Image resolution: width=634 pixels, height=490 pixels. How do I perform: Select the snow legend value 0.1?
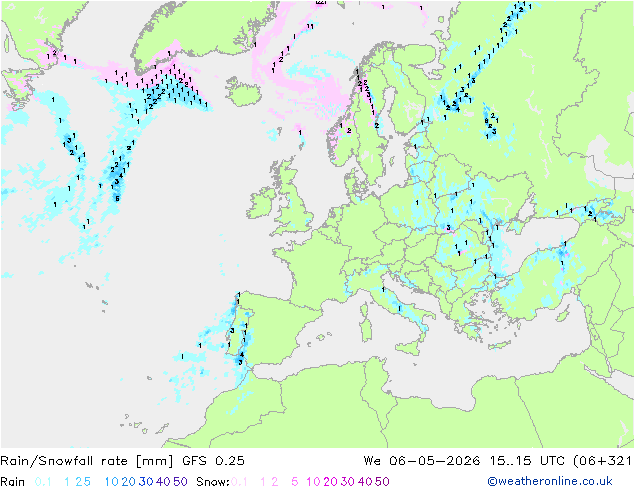(239, 482)
